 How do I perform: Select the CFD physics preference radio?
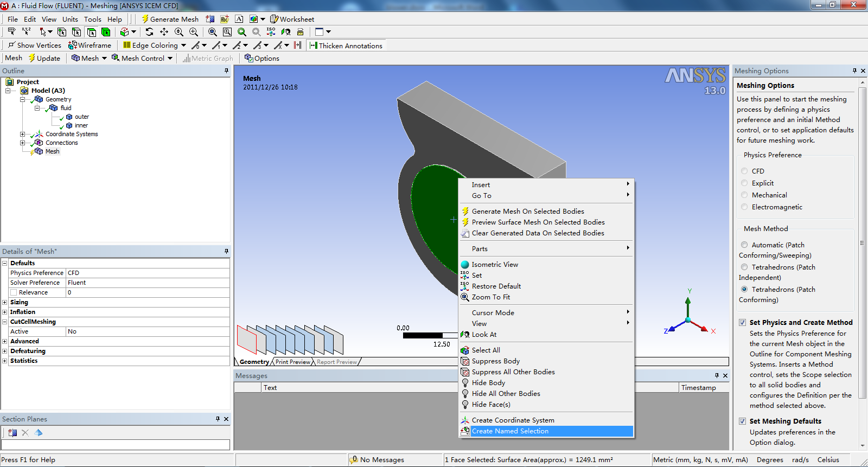point(744,171)
